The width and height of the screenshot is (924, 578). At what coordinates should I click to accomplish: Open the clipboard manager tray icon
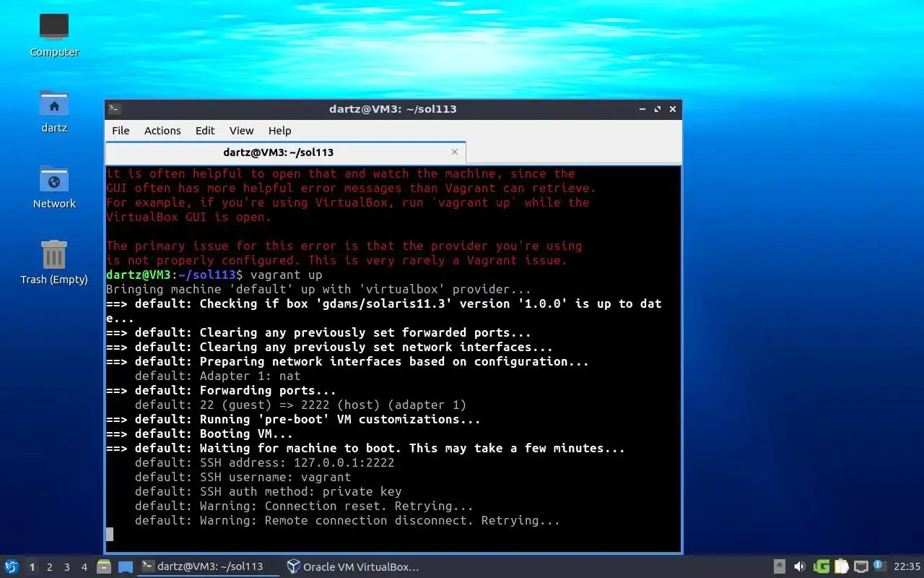point(842,566)
